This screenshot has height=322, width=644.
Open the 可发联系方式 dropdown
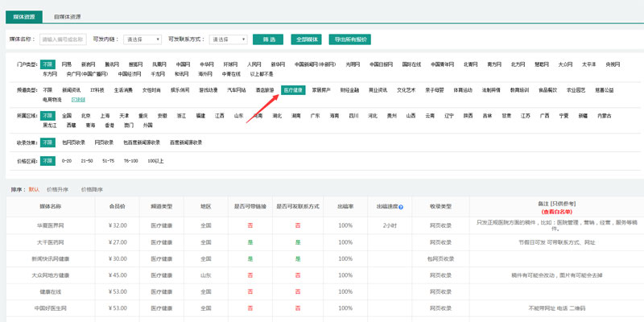(x=229, y=39)
